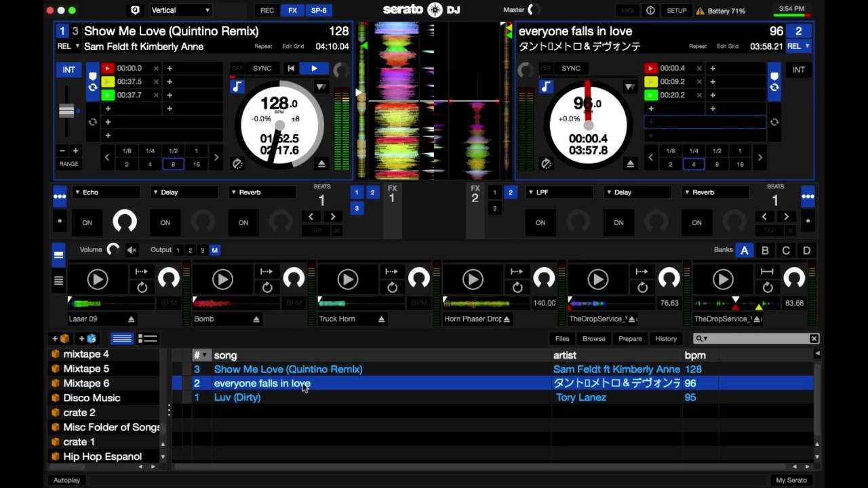The height and width of the screenshot is (488, 868).
Task: Jump to previous track on left deck
Action: point(291,68)
